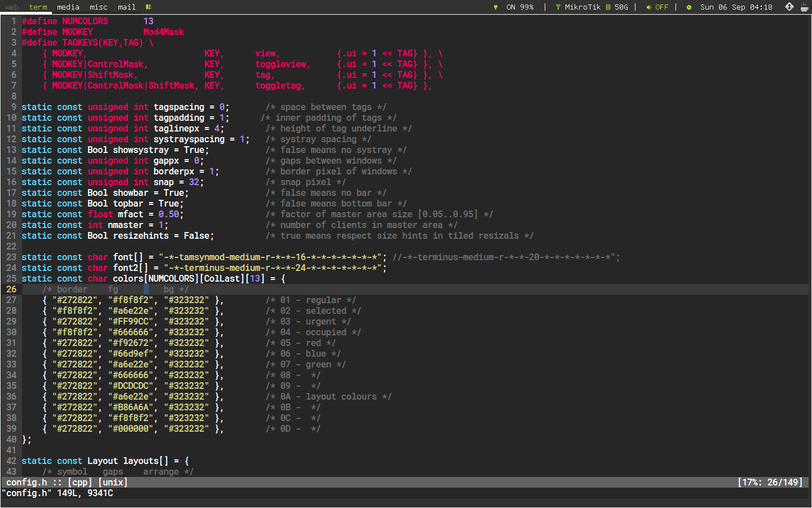The width and height of the screenshot is (812, 508).
Task: Click 'borderpx' variable on line 15
Action: (174, 172)
